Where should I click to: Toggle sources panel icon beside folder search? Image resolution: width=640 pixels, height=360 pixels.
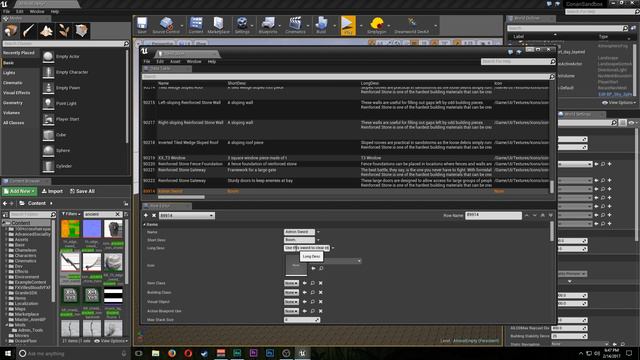5,215
